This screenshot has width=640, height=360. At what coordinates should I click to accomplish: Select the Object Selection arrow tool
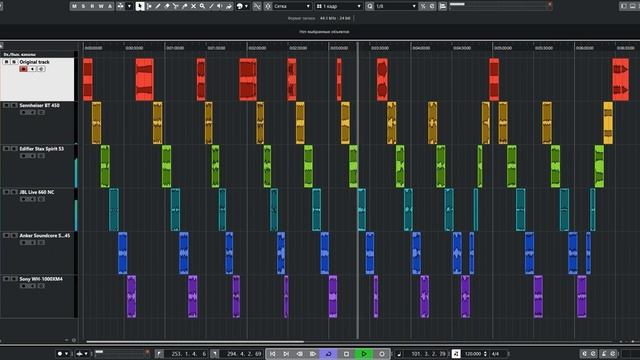pos(140,6)
